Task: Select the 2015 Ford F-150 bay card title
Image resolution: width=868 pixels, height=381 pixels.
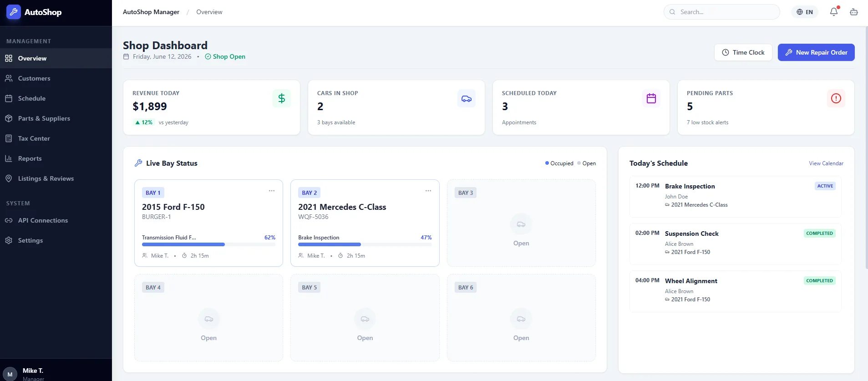Action: 173,207
